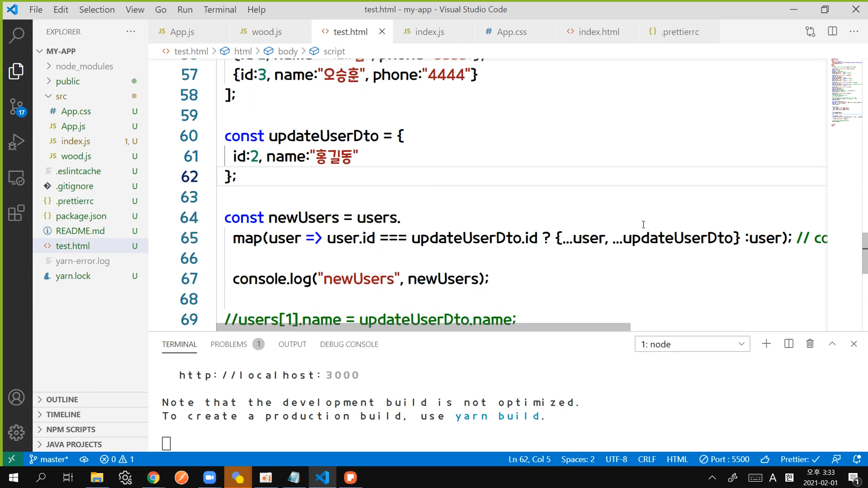Switch to the DEBUG CONSOLE tab
Screen dimensions: 868x488
(349, 344)
